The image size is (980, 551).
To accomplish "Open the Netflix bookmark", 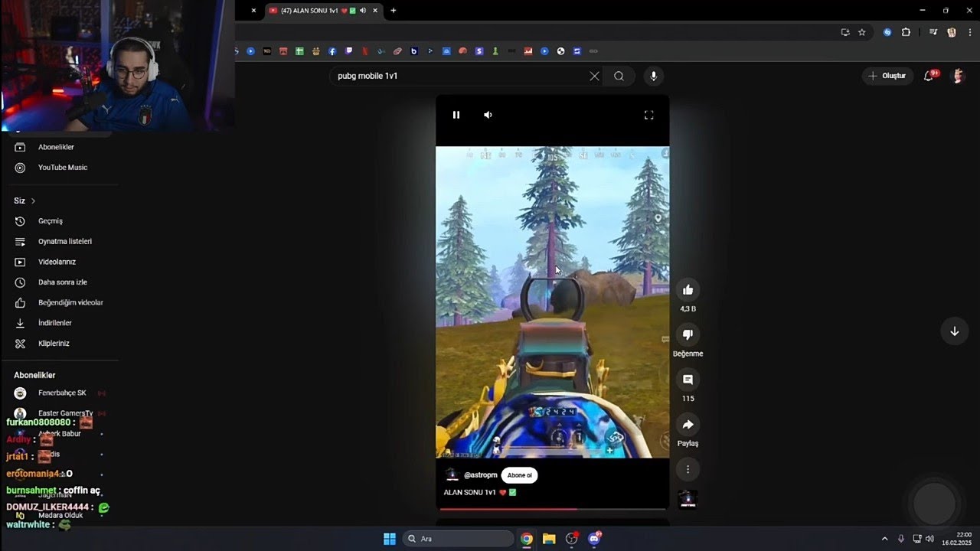I will [365, 51].
